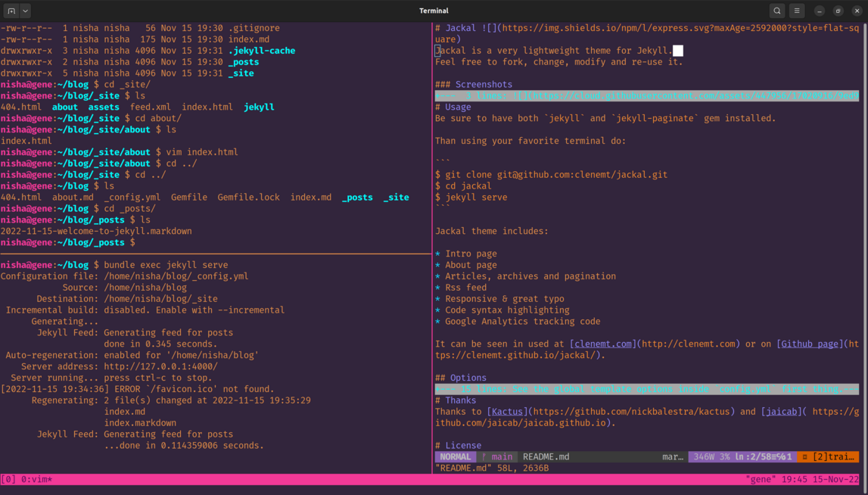Image resolution: width=868 pixels, height=495 pixels.
Task: Close the Terminal window
Action: [857, 11]
